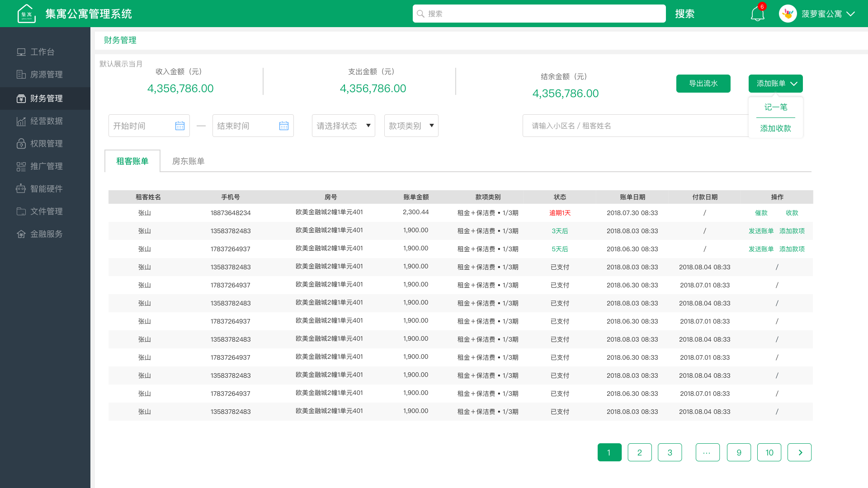This screenshot has width=868, height=488.
Task: Click the 工作台 monitor icon in sidebar
Action: pos(21,52)
